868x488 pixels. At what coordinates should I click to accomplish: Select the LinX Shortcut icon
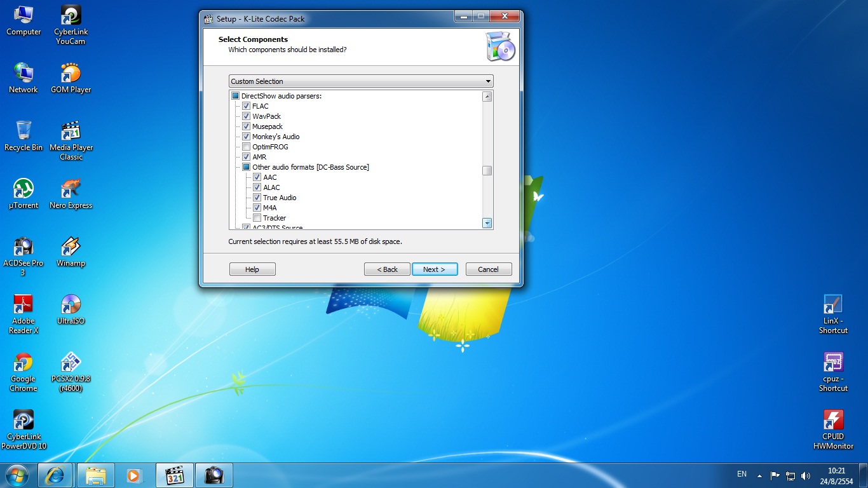833,315
